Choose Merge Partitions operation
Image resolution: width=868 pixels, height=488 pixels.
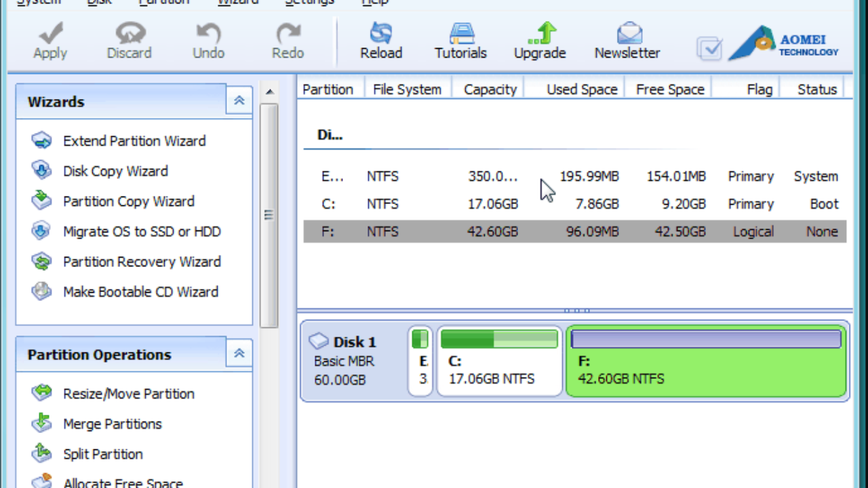[x=113, y=424]
